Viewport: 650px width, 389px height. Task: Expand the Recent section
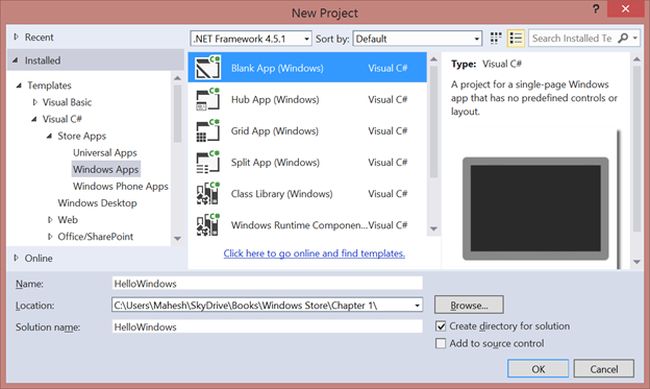pyautogui.click(x=16, y=37)
